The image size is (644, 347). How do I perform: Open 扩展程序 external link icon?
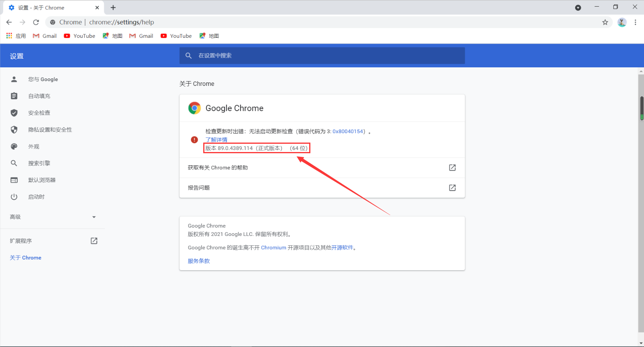click(94, 241)
